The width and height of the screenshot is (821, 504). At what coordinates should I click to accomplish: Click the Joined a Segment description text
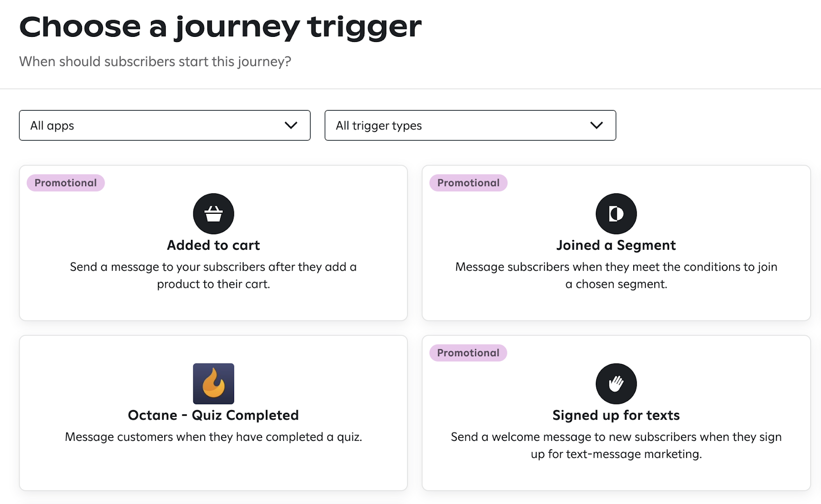pos(616,275)
